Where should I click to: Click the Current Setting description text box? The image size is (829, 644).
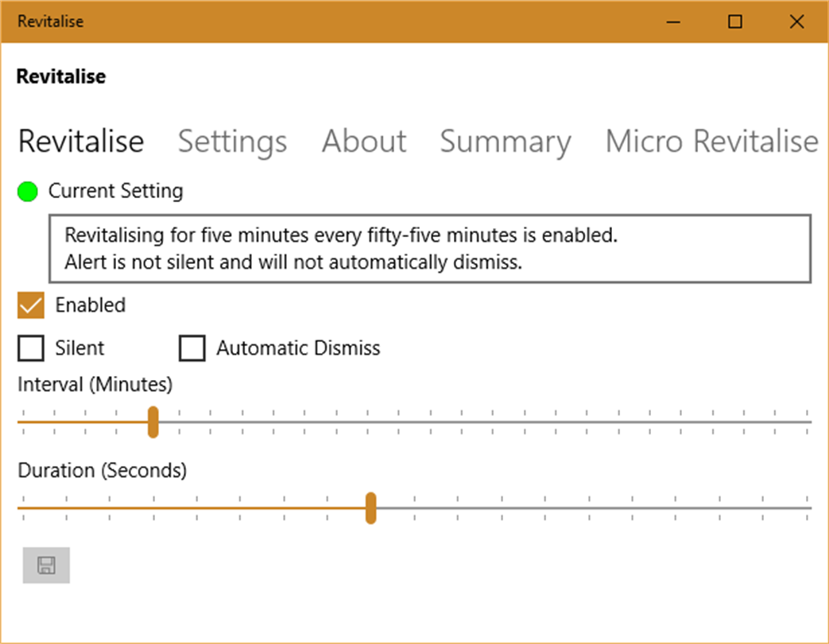click(429, 248)
